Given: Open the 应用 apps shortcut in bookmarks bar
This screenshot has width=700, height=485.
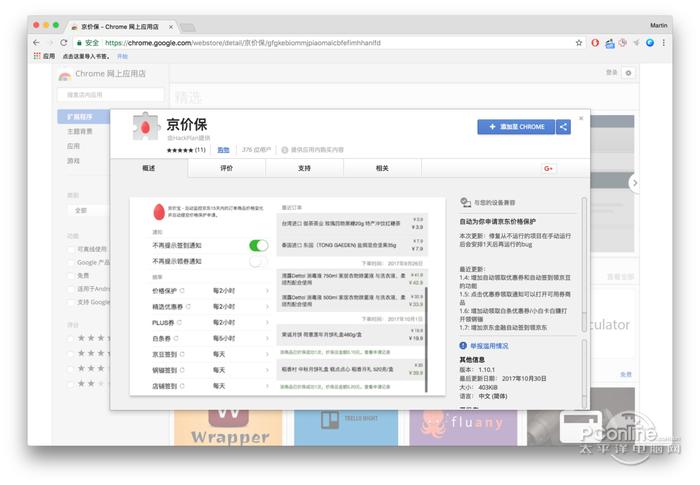Looking at the screenshot, I should (x=44, y=56).
